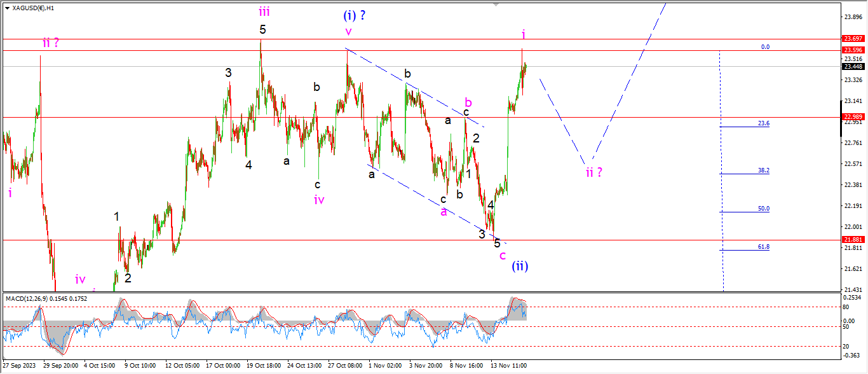
Task: Select the magenta iv label below wave c
Action: tap(319, 200)
